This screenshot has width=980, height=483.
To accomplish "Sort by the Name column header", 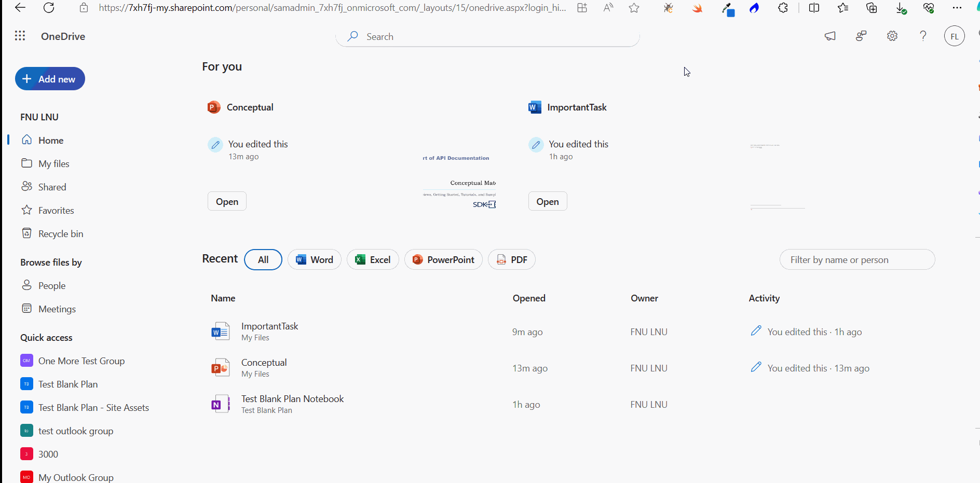I will coord(223,298).
